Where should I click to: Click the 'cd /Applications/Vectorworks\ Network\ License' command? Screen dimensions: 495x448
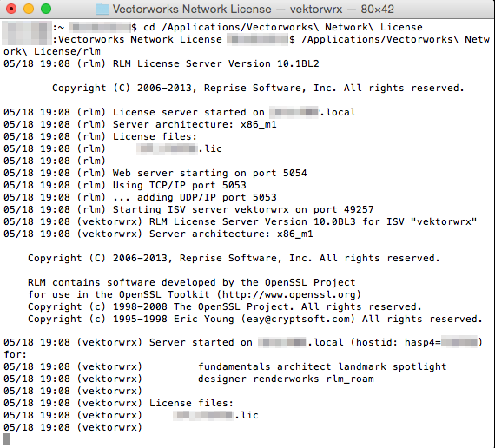click(282, 27)
